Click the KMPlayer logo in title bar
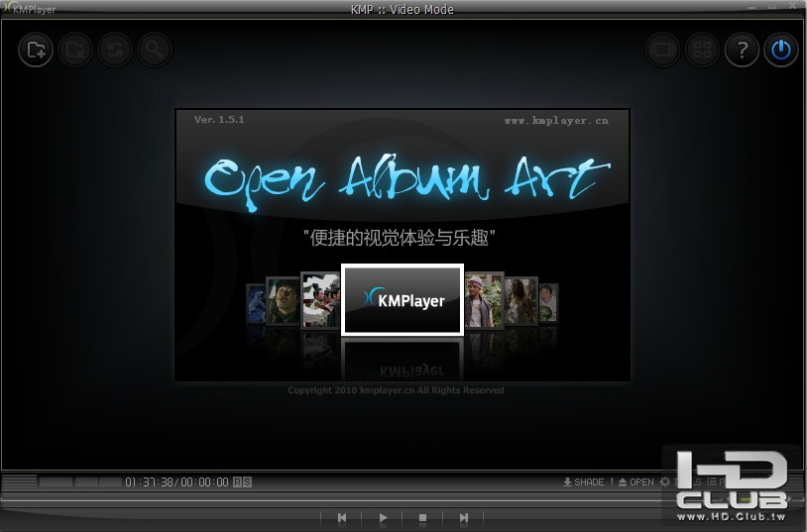The height and width of the screenshot is (532, 807). click(x=29, y=9)
